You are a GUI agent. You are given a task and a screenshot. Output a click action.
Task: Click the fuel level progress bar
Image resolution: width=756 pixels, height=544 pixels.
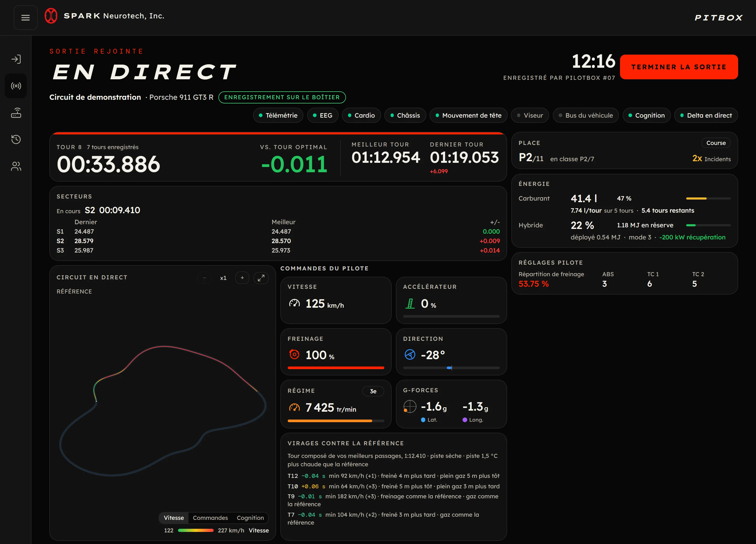tap(708, 199)
